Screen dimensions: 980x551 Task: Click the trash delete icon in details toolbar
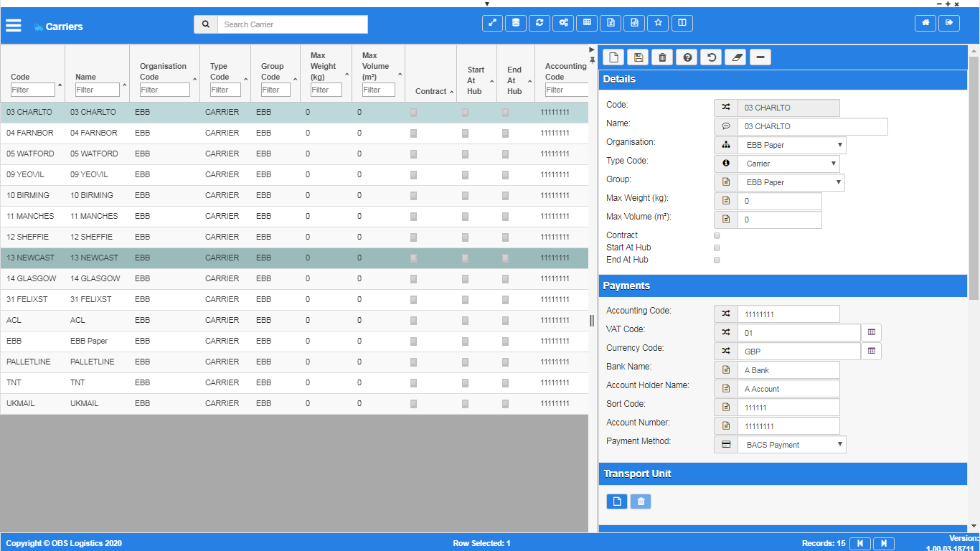pyautogui.click(x=662, y=57)
